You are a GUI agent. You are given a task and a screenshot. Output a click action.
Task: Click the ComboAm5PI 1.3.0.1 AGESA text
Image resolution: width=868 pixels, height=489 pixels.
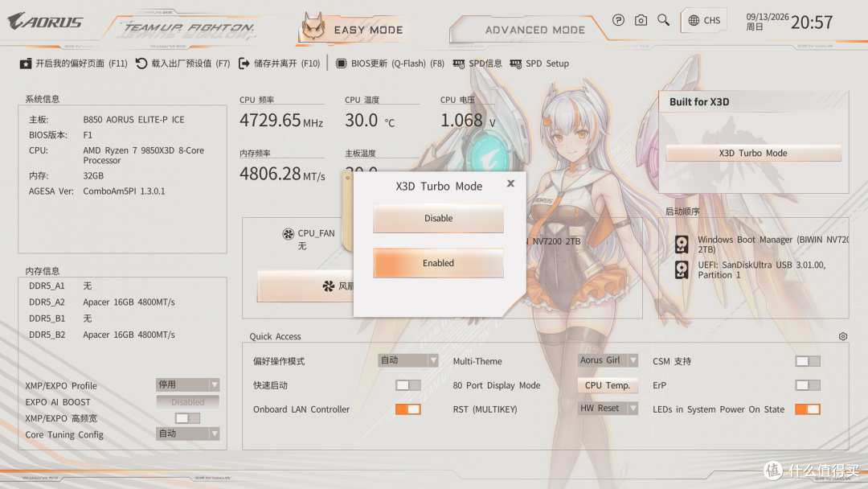124,191
